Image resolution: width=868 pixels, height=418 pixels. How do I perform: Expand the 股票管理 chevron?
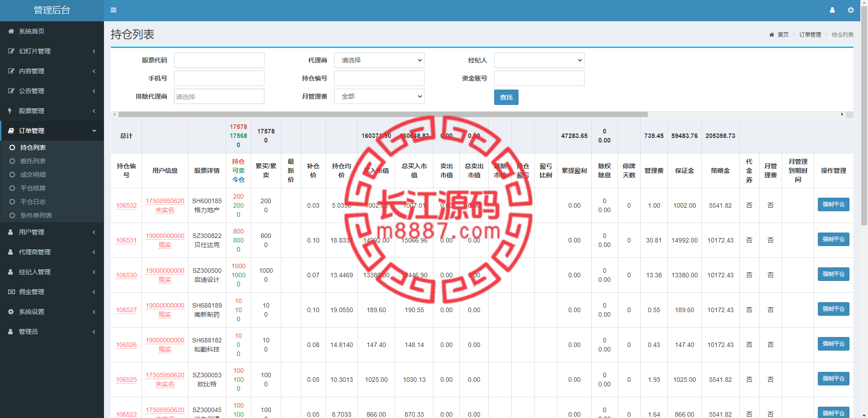(94, 111)
